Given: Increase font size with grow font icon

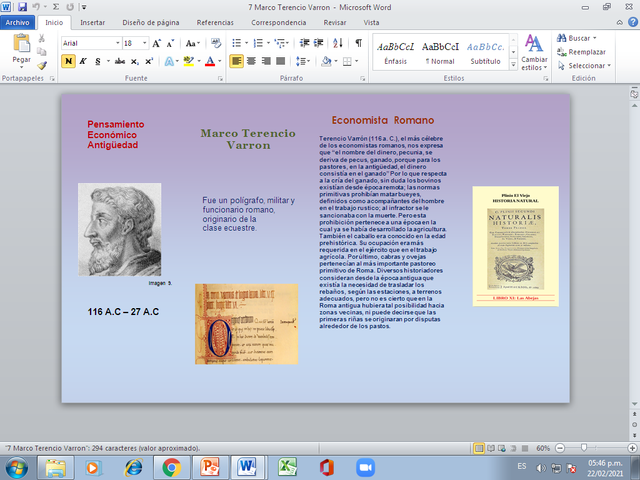Looking at the screenshot, I should (x=156, y=43).
